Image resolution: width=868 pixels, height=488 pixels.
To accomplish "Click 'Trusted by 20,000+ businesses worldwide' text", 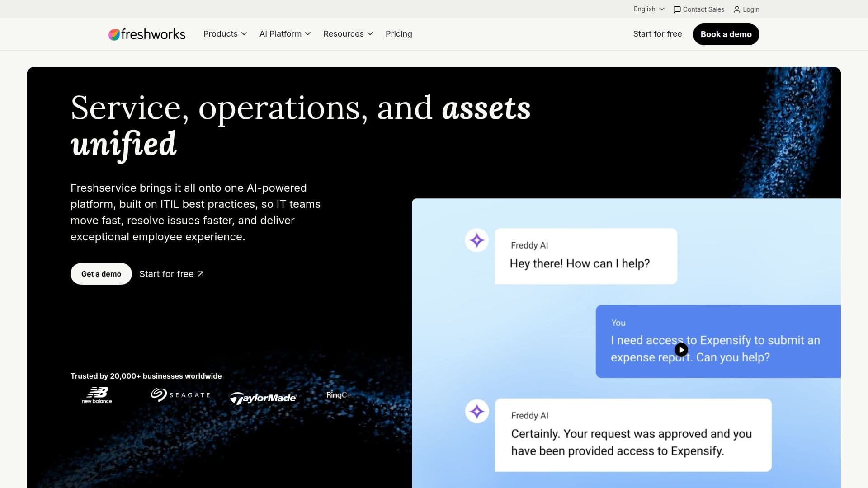I will 146,376.
